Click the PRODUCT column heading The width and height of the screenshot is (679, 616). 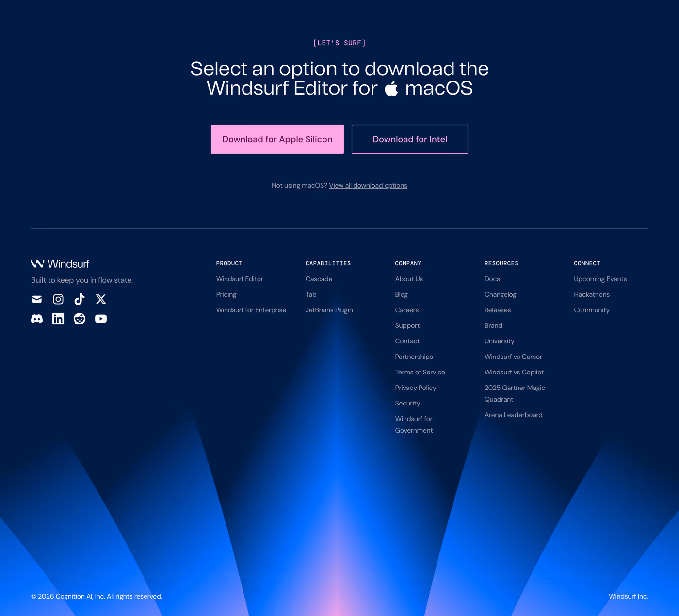pos(229,263)
